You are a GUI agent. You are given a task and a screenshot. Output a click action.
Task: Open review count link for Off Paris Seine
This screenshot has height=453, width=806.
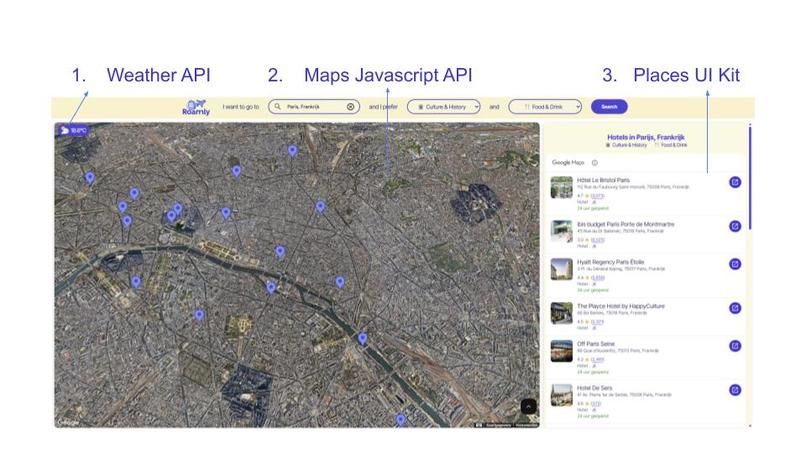pyautogui.click(x=597, y=359)
